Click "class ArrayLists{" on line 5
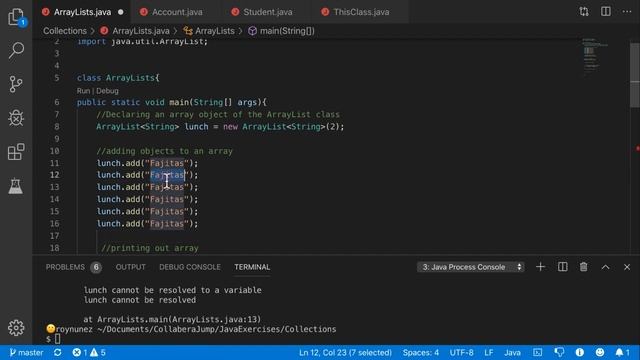 click(118, 78)
